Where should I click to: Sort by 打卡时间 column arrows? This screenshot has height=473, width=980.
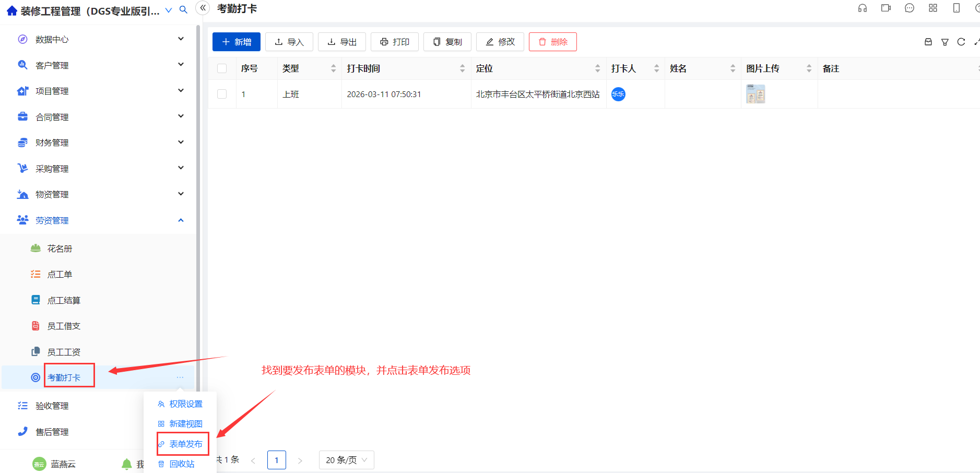(462, 68)
